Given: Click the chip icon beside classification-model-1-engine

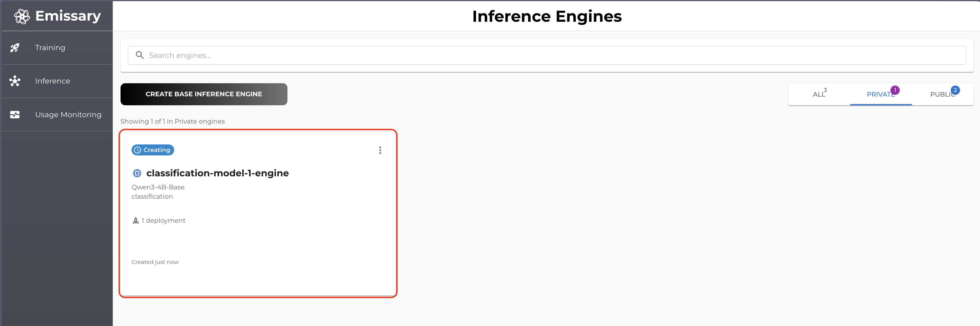Looking at the screenshot, I should click(137, 173).
